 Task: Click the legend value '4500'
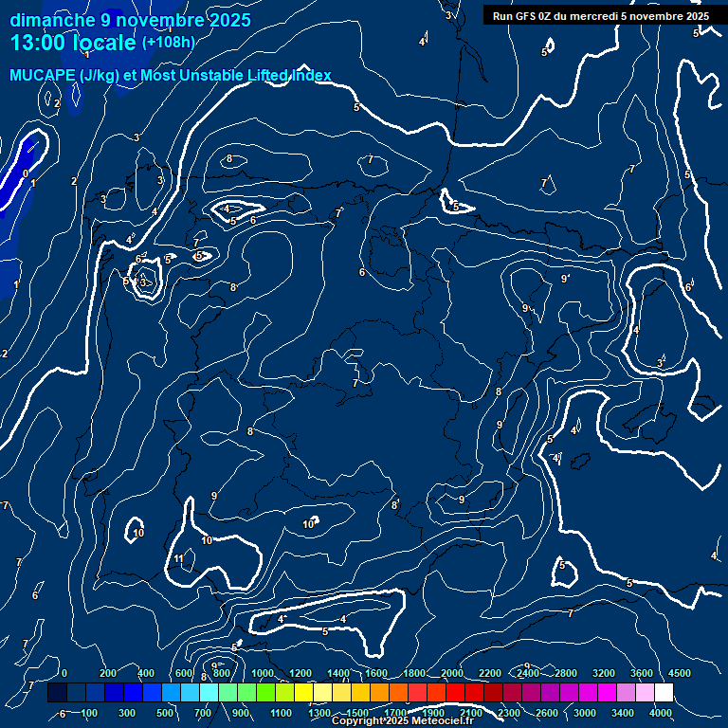click(680, 673)
